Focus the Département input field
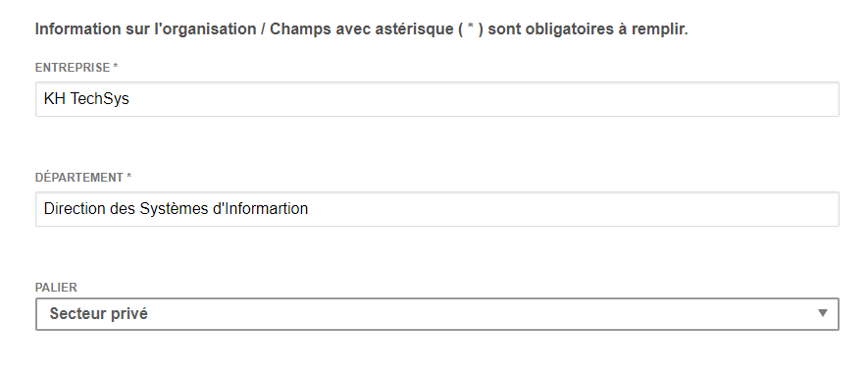 (x=437, y=209)
